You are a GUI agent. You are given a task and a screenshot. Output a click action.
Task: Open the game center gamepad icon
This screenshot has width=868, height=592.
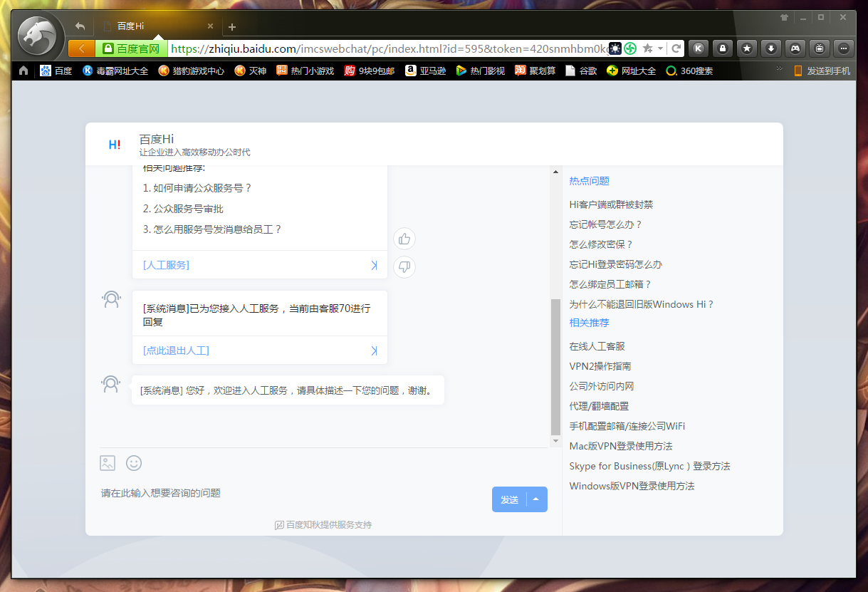[795, 48]
